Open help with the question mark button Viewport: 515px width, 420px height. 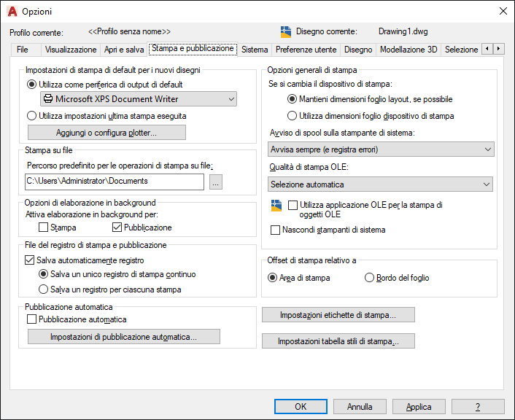tap(478, 407)
